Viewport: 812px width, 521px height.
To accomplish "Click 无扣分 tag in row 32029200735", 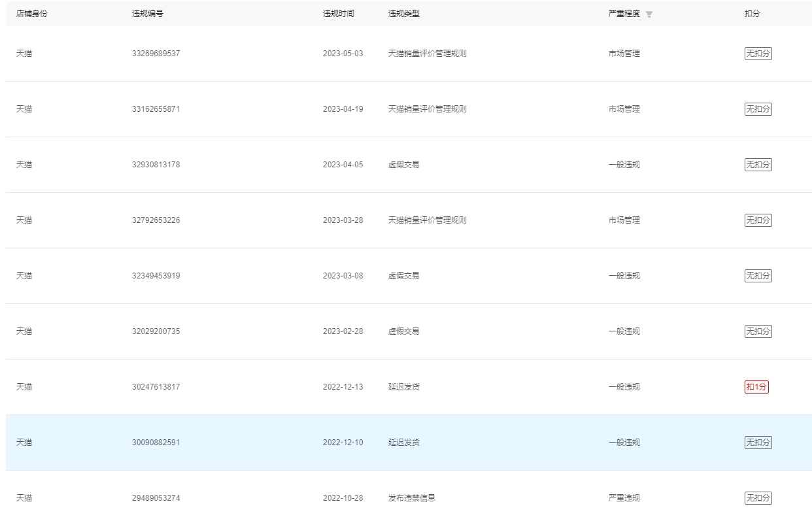I will (758, 331).
